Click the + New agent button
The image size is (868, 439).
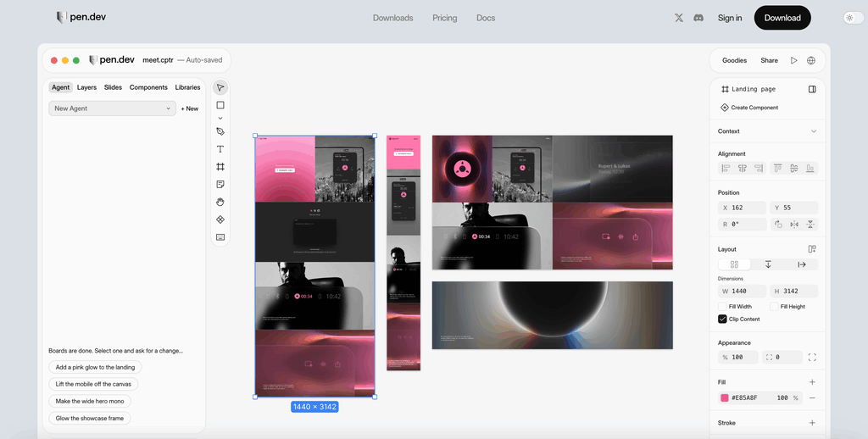(189, 108)
